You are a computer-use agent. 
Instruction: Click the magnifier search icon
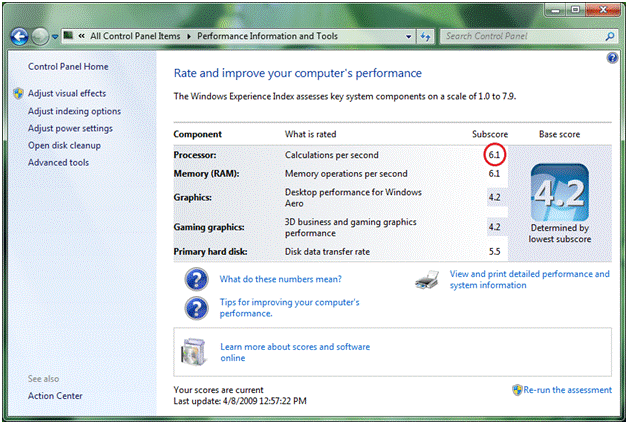point(610,36)
